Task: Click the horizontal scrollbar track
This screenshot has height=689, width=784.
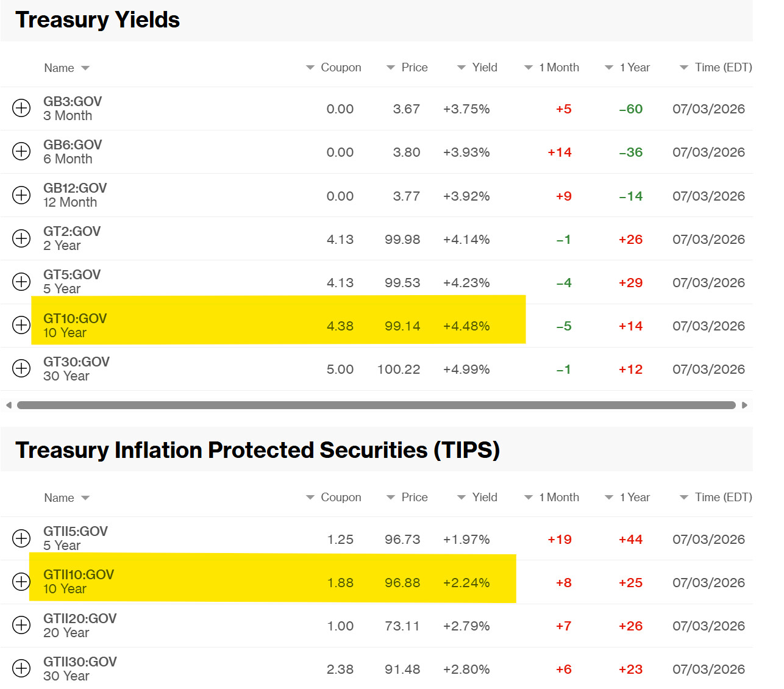Action: [376, 405]
